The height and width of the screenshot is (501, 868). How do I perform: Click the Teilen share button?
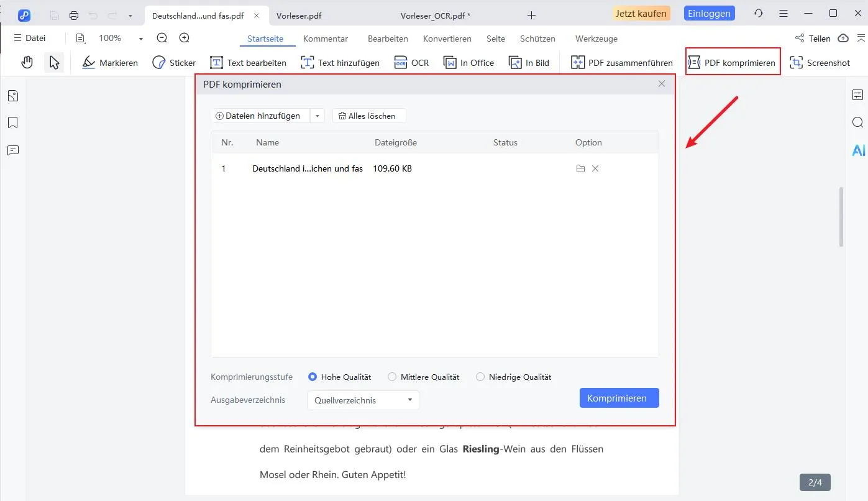coord(813,39)
